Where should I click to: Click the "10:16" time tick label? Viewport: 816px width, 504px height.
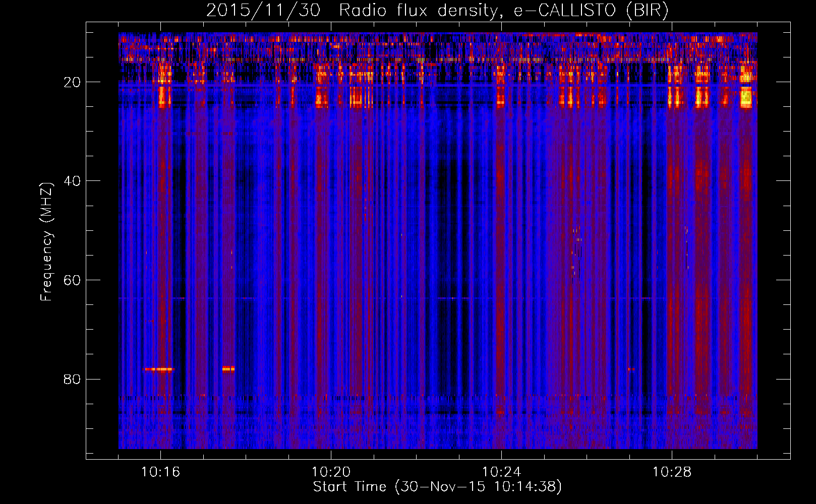click(160, 472)
